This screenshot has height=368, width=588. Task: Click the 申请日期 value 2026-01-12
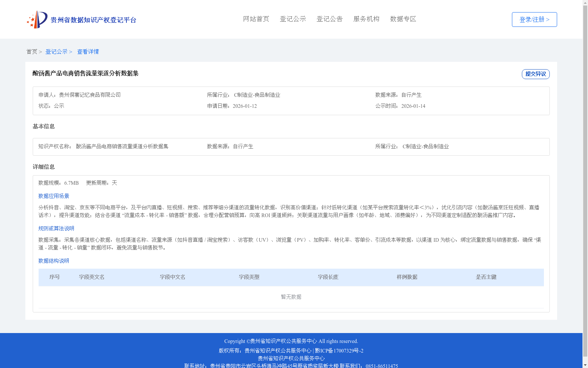point(245,106)
